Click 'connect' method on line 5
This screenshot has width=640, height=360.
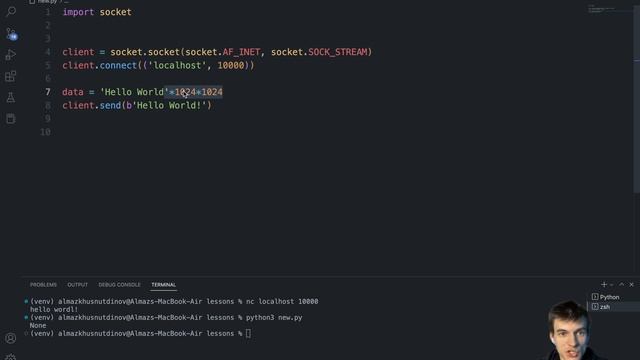[118, 65]
